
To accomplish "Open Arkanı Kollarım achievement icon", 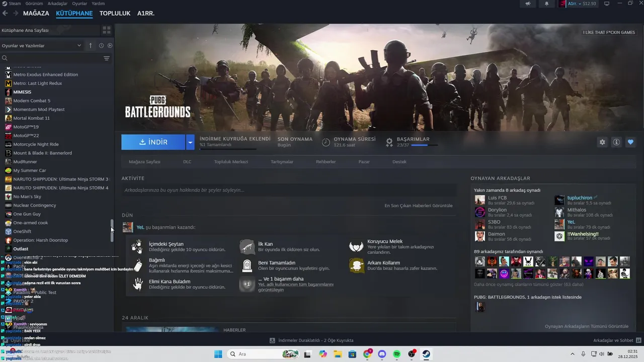I will point(356,265).
